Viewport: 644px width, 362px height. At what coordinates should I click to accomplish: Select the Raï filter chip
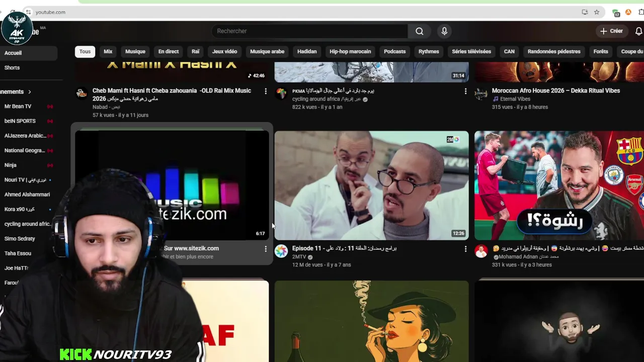pyautogui.click(x=196, y=51)
